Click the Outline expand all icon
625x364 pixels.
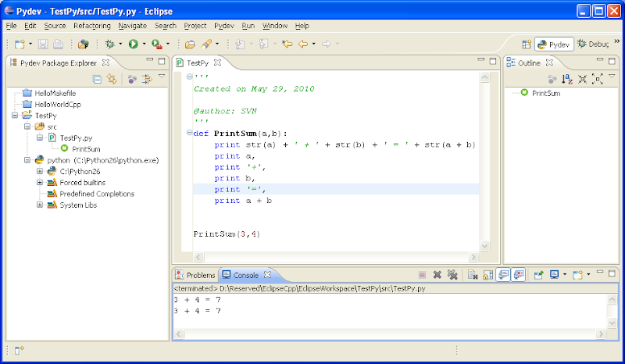click(x=597, y=79)
